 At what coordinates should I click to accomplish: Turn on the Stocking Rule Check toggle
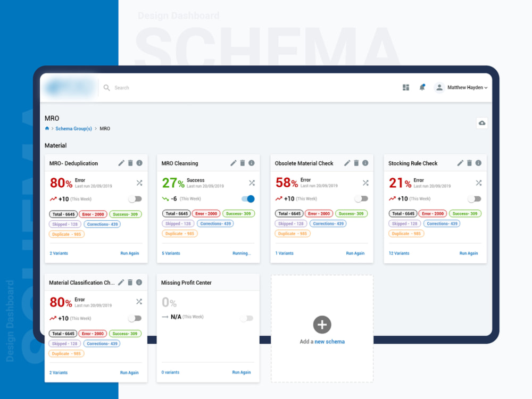click(473, 197)
